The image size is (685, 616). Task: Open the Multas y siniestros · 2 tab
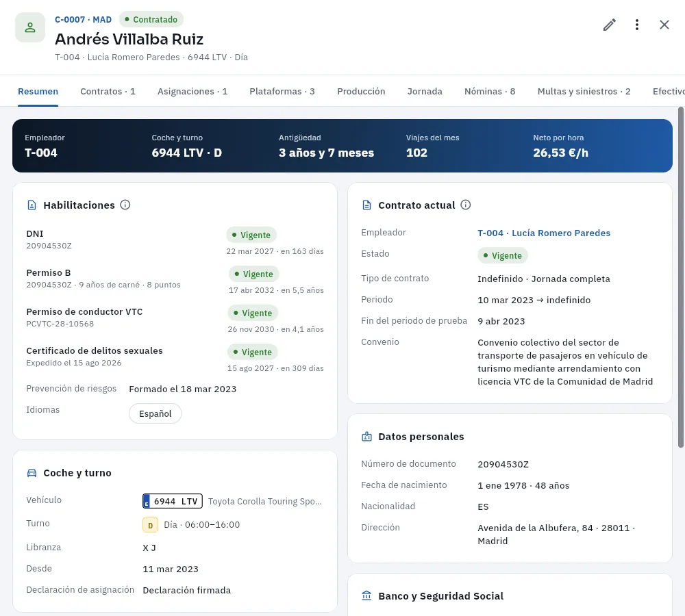click(x=584, y=91)
